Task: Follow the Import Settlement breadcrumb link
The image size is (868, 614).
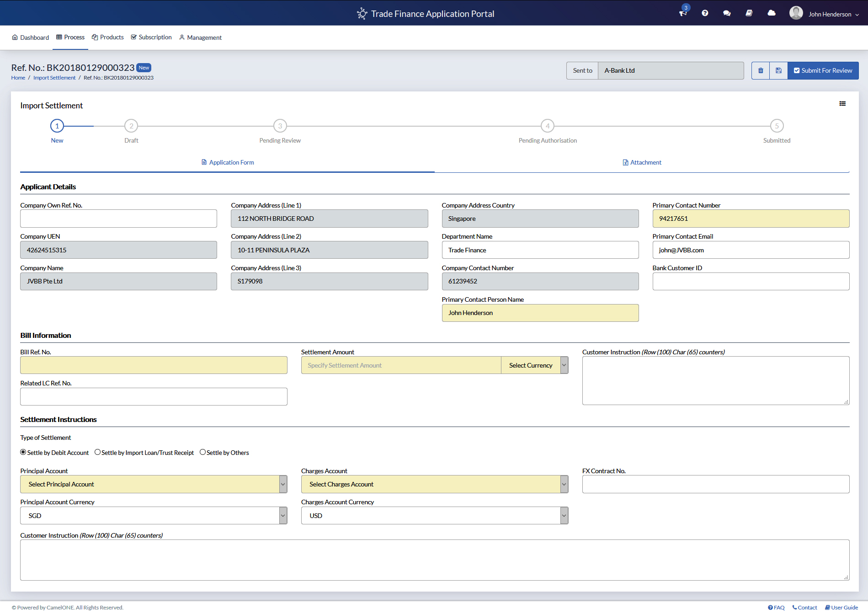Action: [x=54, y=78]
